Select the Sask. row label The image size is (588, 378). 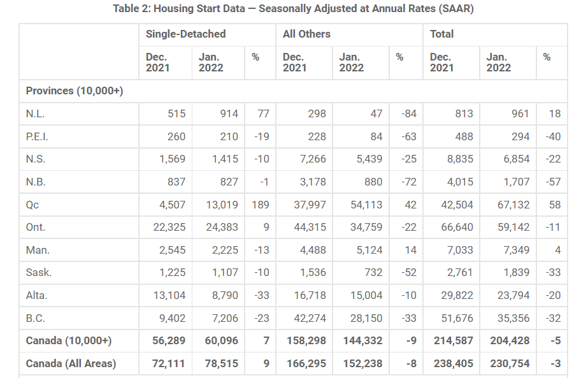[x=38, y=273]
